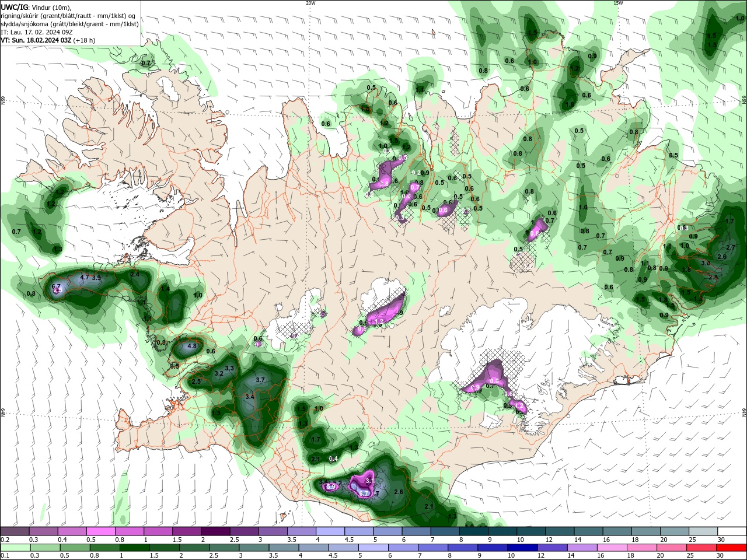Pick the lavender 14–16 rain legend swatch

(583, 548)
